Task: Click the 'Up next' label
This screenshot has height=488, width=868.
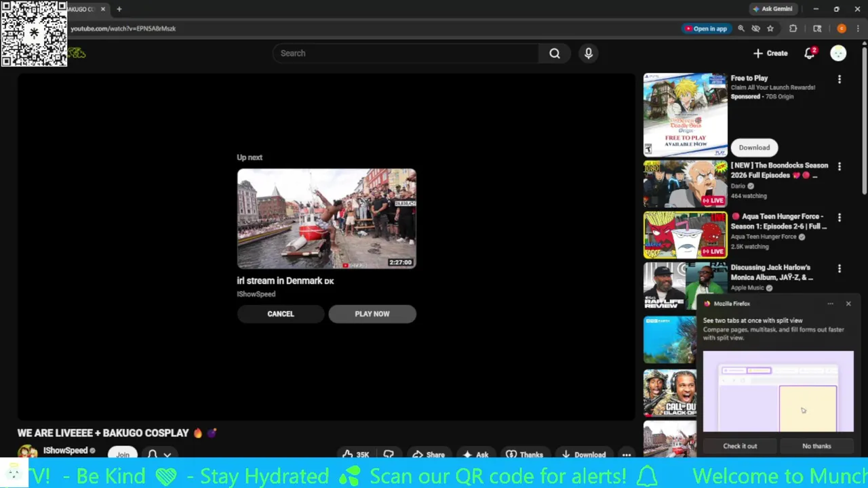Action: (x=250, y=157)
